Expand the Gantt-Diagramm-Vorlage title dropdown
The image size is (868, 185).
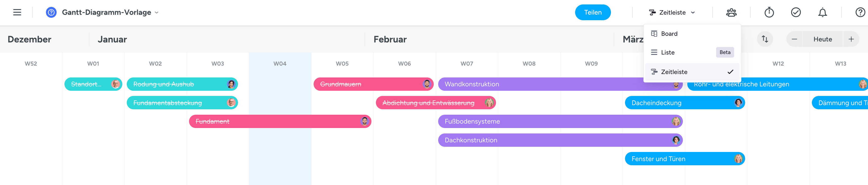[157, 12]
